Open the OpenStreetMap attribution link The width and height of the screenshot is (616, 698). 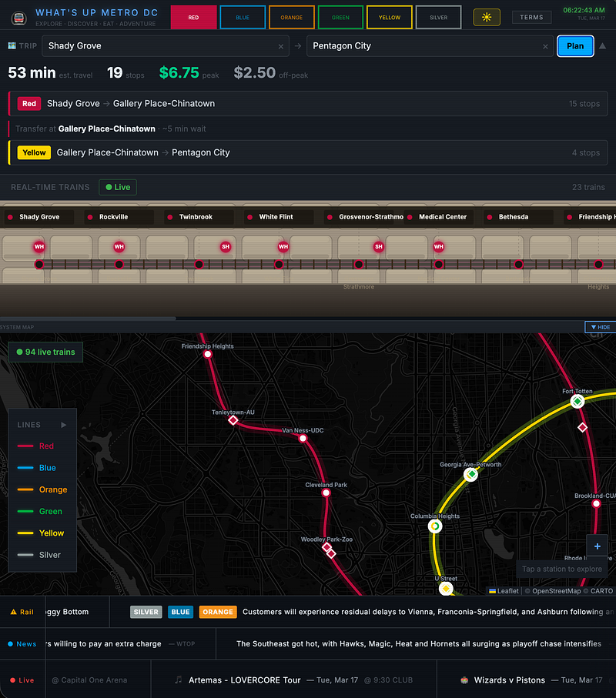556,591
